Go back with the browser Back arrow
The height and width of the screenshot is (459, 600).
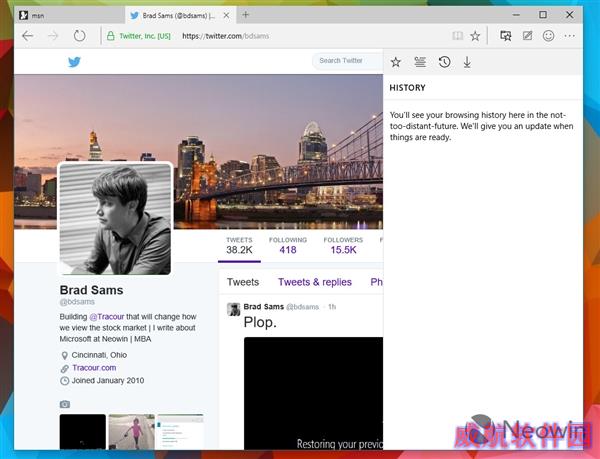click(28, 36)
